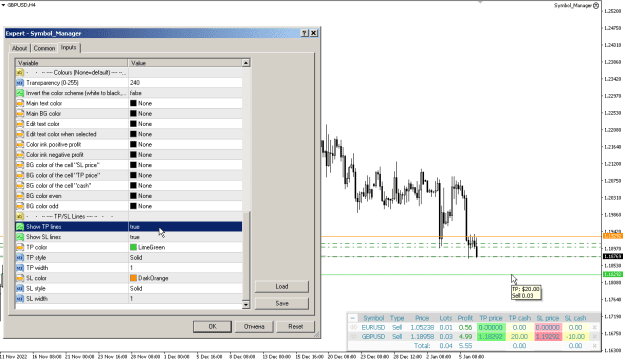The width and height of the screenshot is (625, 362).
Task: Select the Inputs tab
Action: pos(69,47)
